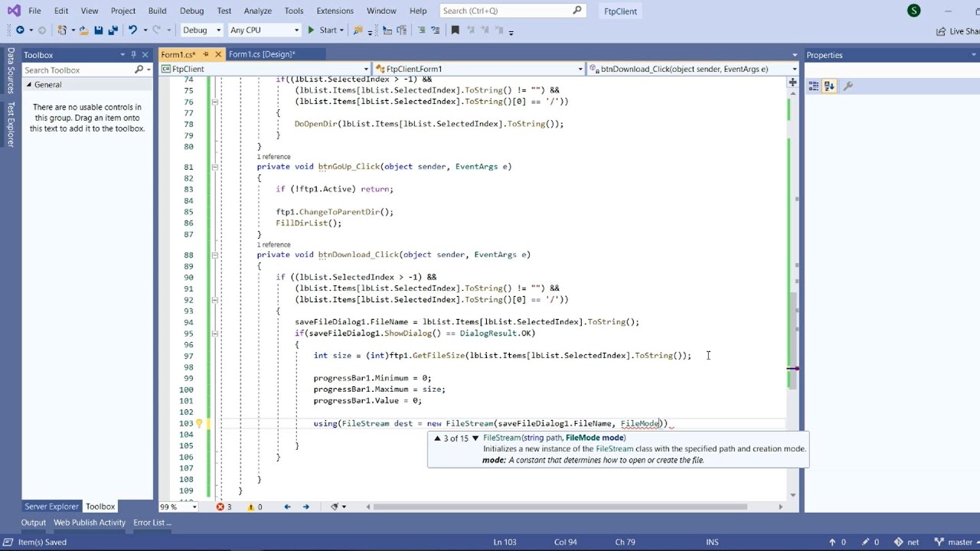Open the btnDownload_Click member dropdown

pyautogui.click(x=693, y=69)
